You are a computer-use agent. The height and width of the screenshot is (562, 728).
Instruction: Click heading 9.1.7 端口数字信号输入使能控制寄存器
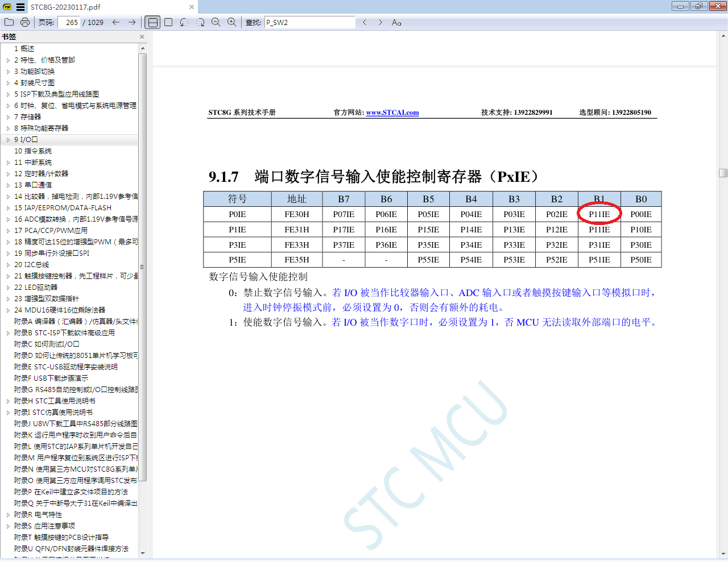click(373, 177)
